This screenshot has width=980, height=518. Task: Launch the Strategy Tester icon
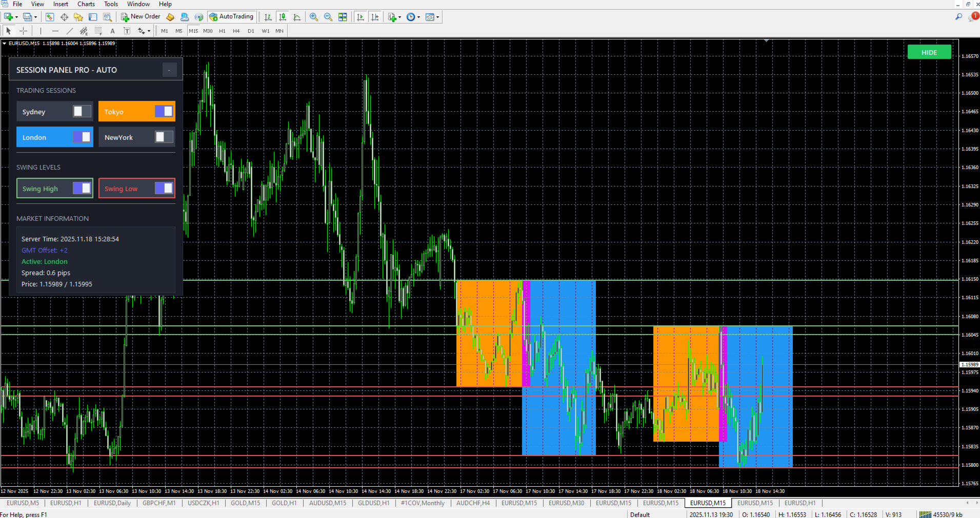pos(107,17)
